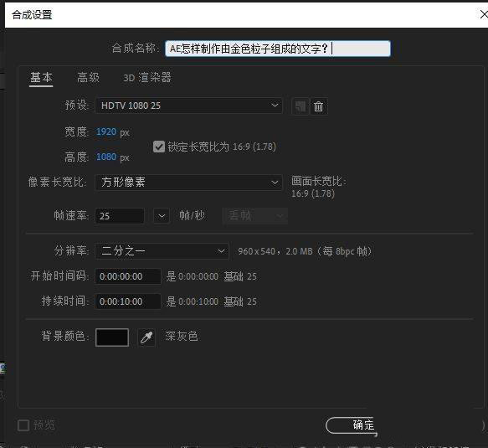Viewport: 488px width, 448px height.
Task: Open the 分辨率 二分之一 dropdown
Action: (x=162, y=251)
